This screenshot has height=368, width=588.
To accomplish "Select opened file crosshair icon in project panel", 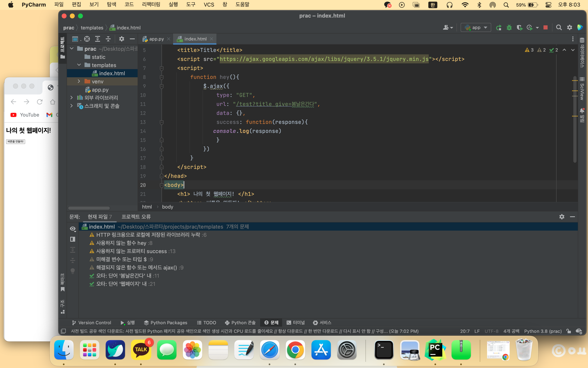I will click(x=87, y=39).
